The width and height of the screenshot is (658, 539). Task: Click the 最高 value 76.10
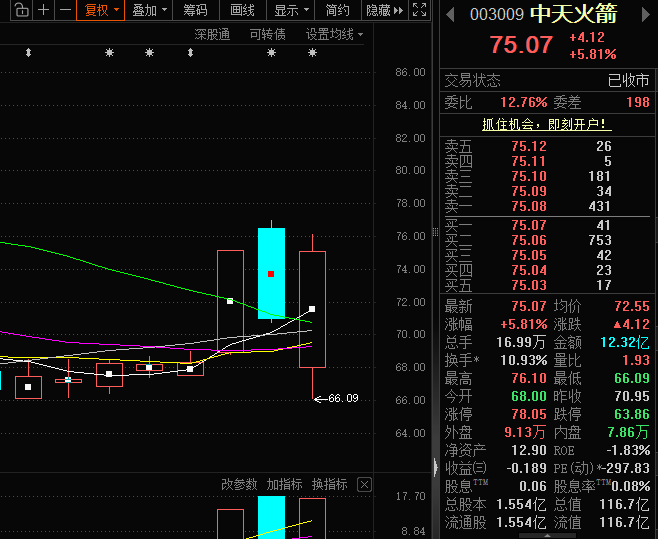(529, 378)
